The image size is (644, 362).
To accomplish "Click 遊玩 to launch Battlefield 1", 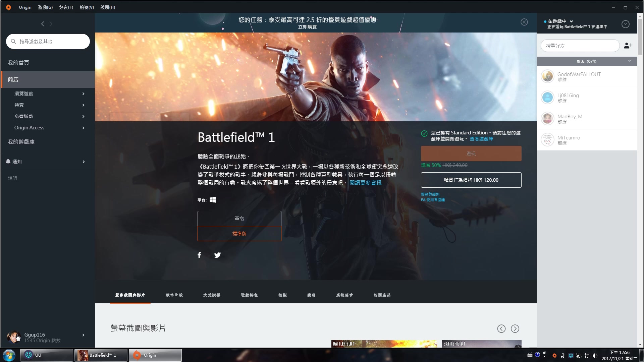I will (471, 154).
